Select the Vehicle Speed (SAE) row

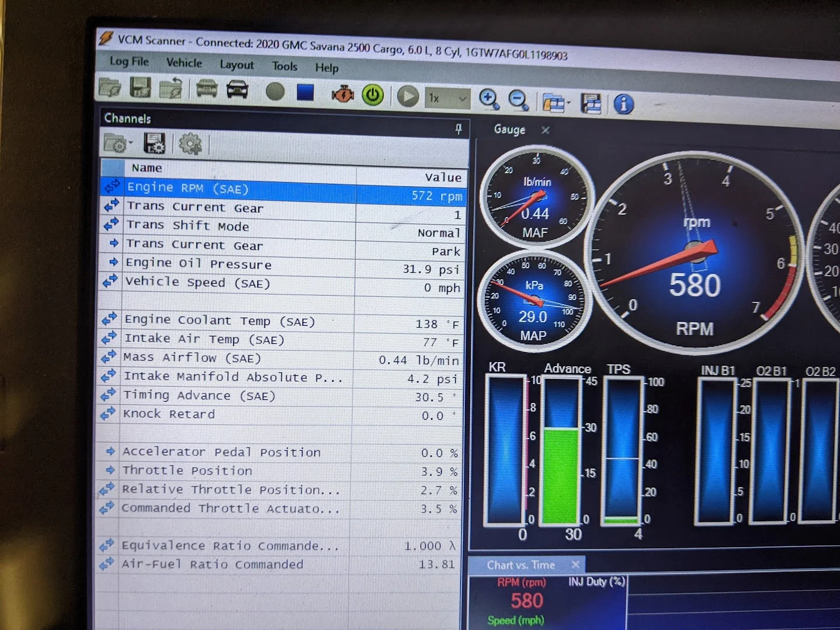point(281,284)
